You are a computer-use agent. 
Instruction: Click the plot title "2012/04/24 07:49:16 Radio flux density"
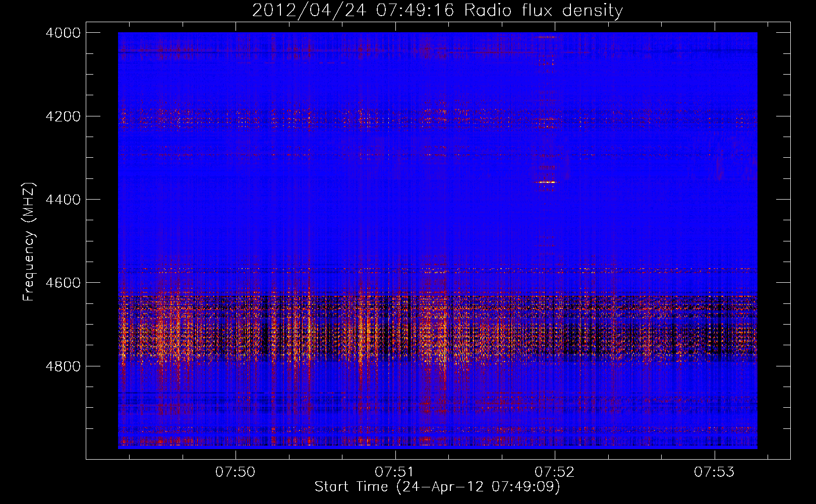pyautogui.click(x=437, y=10)
